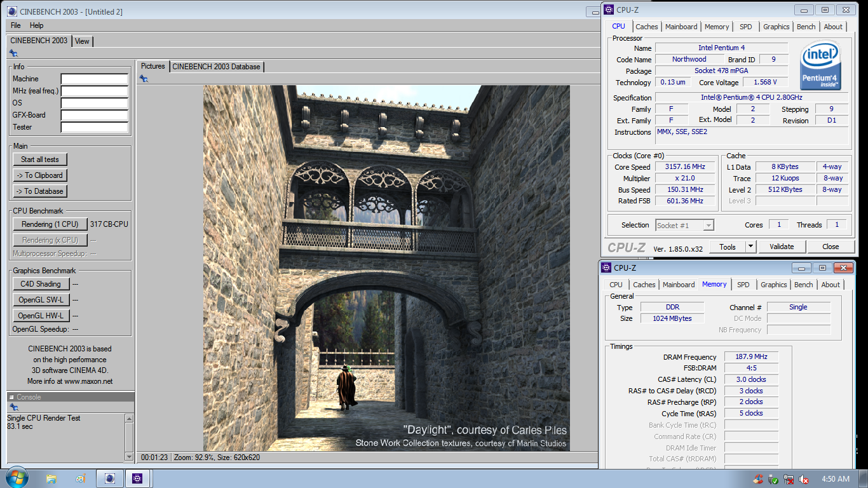Switch to the View tab in CINEBENCH
868x488 pixels.
coord(82,41)
